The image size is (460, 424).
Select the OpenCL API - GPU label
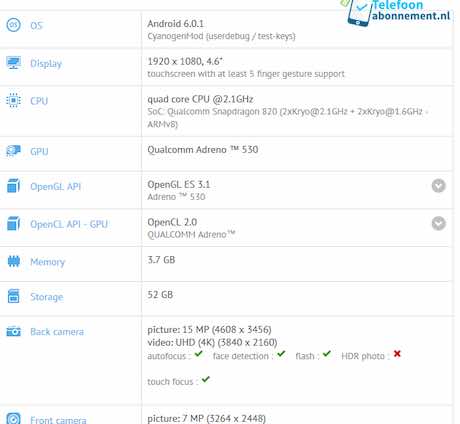(x=69, y=224)
